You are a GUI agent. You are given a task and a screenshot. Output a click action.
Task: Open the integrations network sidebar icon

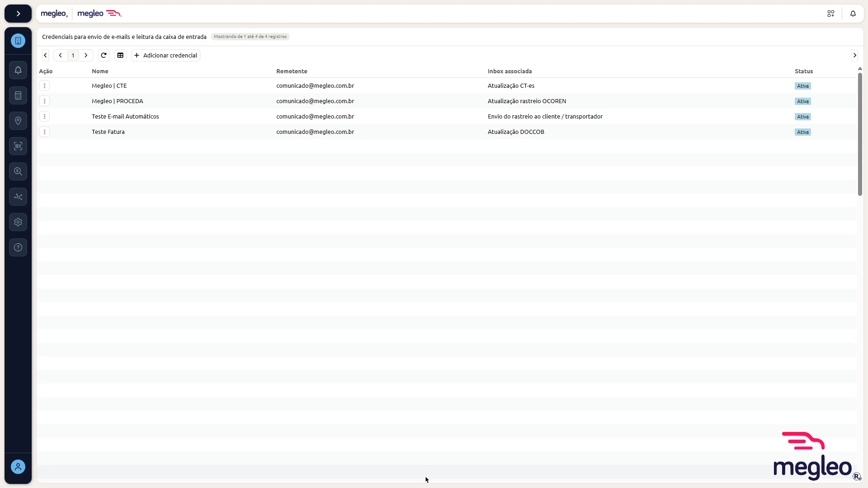[18, 197]
